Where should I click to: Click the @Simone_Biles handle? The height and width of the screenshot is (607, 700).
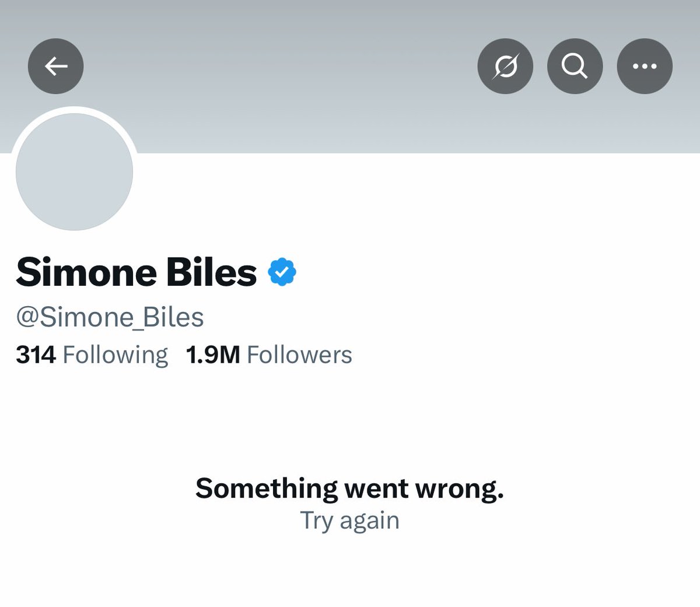click(110, 317)
